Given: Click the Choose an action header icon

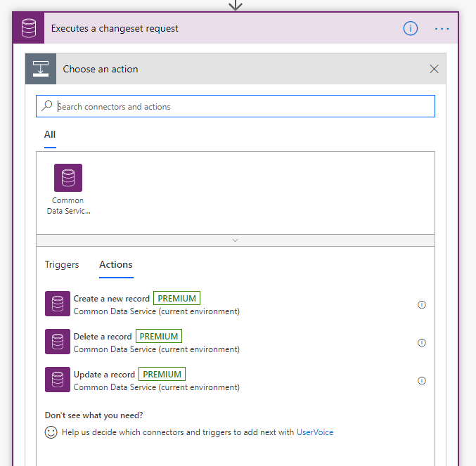Looking at the screenshot, I should [x=41, y=69].
